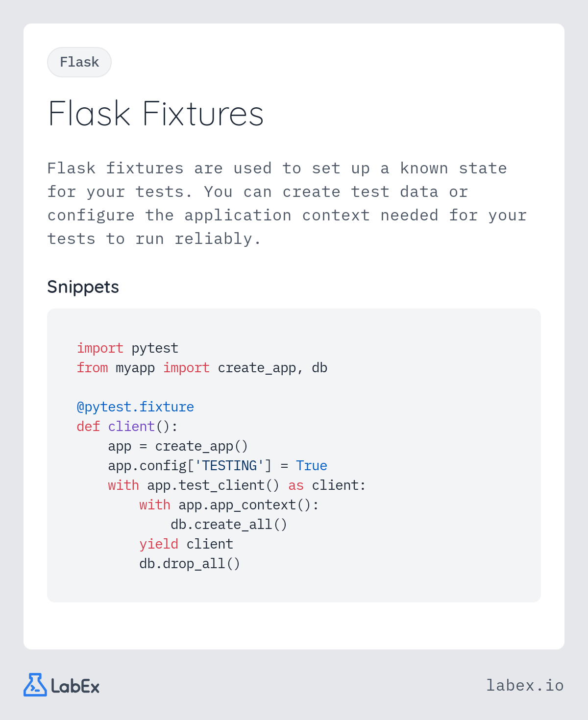Click the db.create_all() code line
This screenshot has width=588, height=720.
point(229,525)
